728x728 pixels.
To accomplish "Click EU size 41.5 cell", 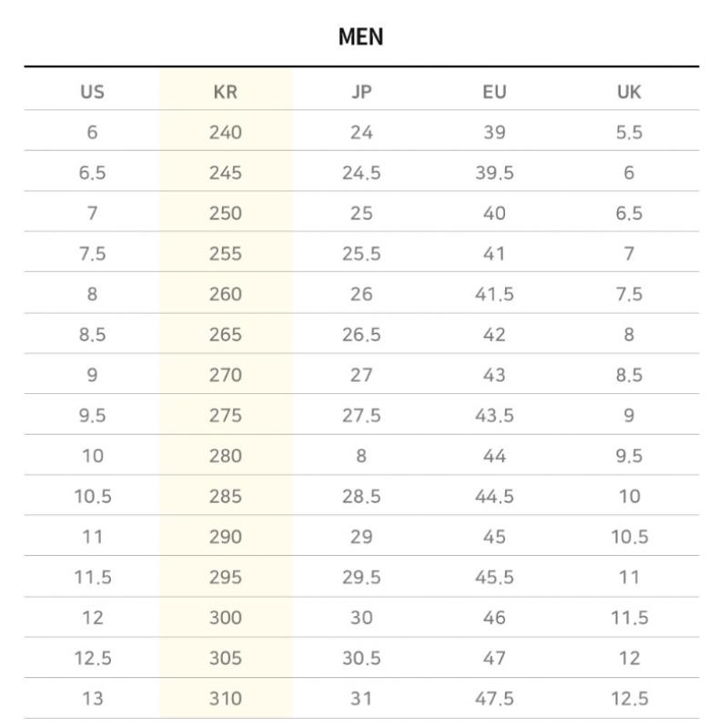I will pos(494,294).
